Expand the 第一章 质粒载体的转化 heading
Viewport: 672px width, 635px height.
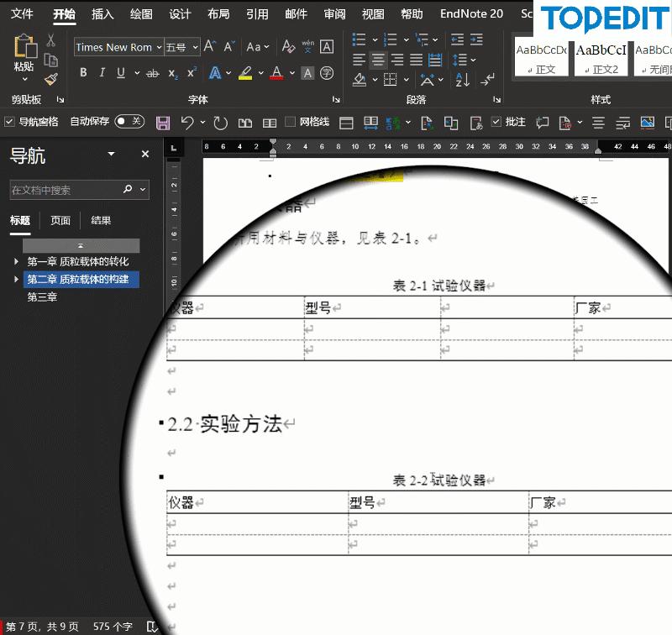16,261
